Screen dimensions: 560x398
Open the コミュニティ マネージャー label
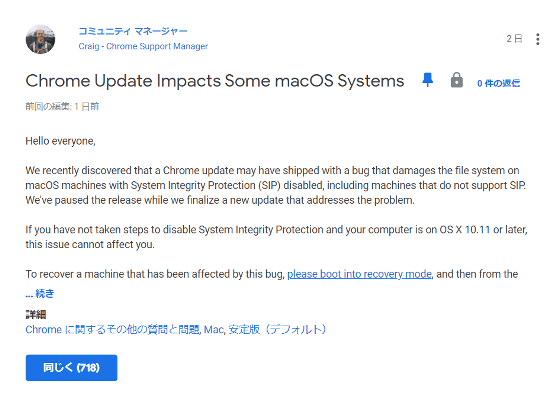[x=133, y=31]
